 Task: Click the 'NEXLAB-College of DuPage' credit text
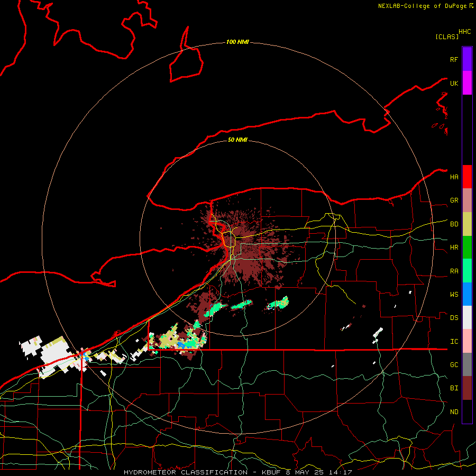pos(422,6)
